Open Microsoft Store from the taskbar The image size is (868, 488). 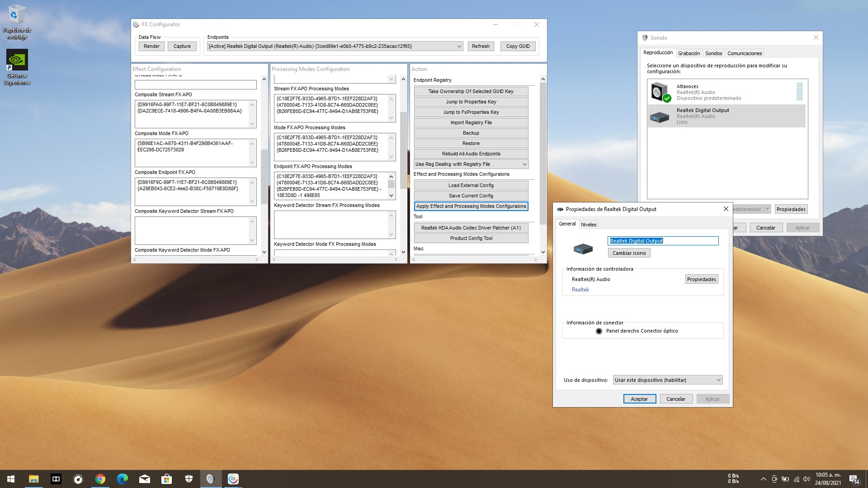click(166, 479)
